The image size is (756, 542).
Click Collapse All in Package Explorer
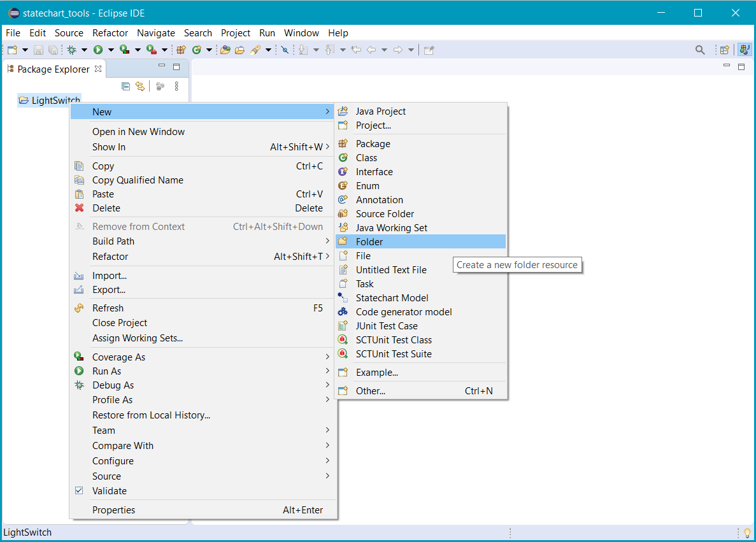tap(126, 87)
